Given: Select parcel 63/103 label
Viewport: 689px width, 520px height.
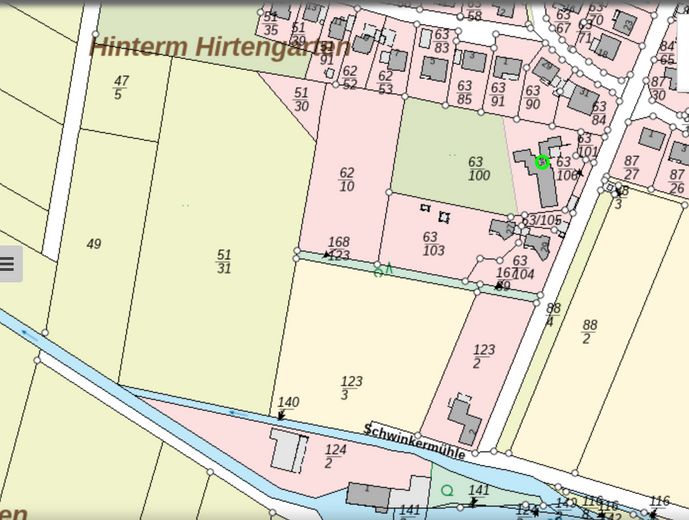Looking at the screenshot, I should coord(433,244).
